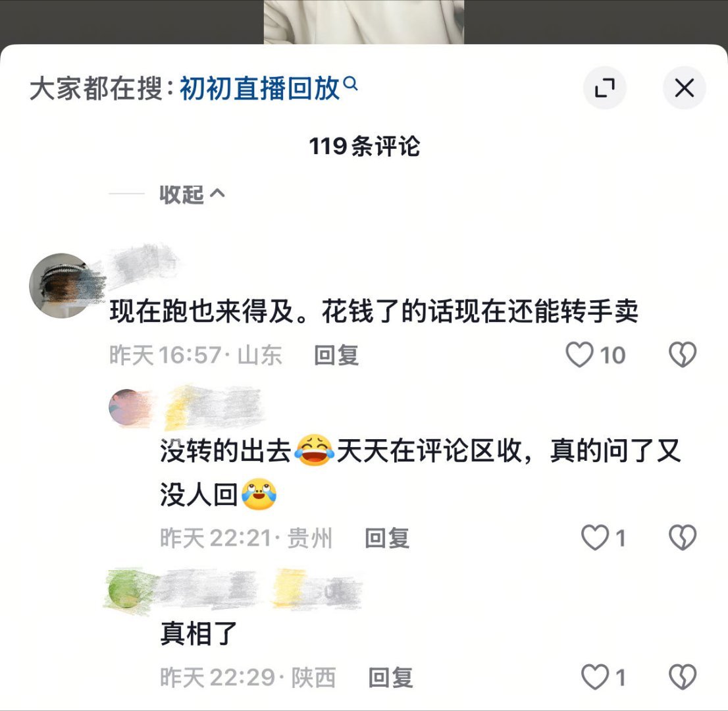This screenshot has width=728, height=711.
Task: Collapse replies using the chevron beside 收起
Action: coord(217,193)
